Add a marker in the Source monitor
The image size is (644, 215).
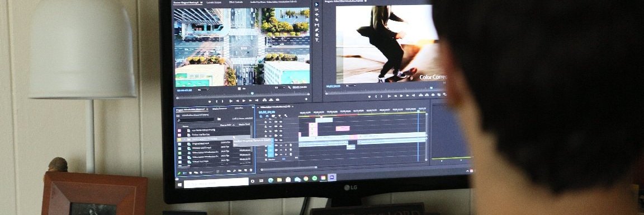point(210,101)
